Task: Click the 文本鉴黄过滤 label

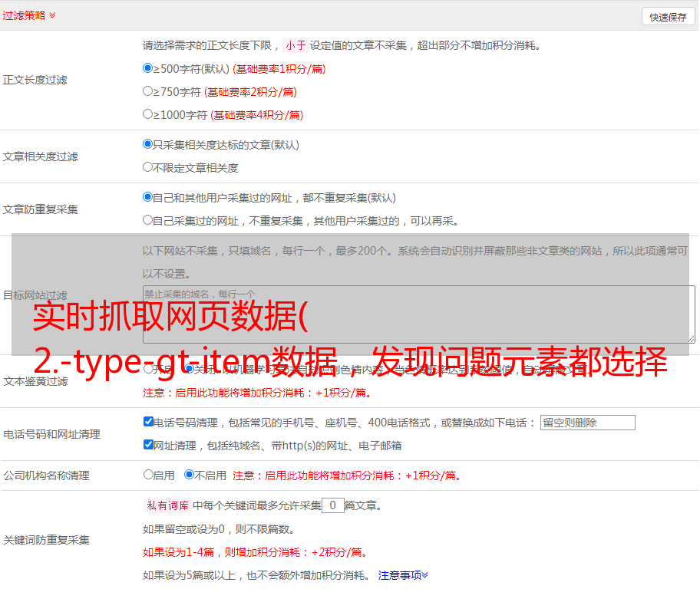Action: (35, 381)
